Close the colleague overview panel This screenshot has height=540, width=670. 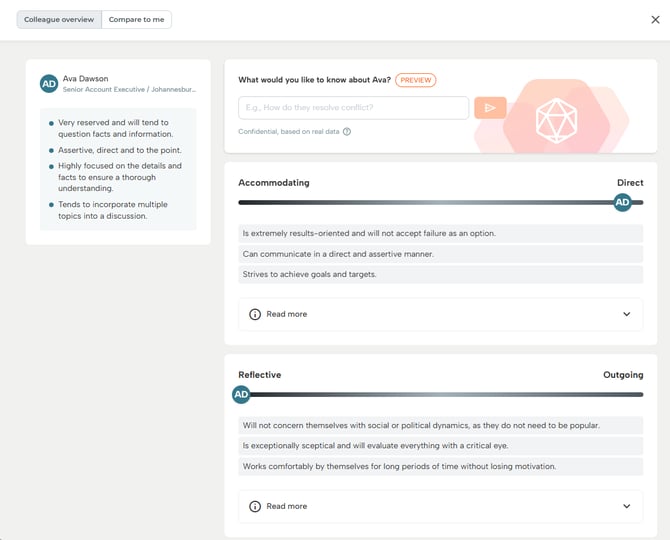(x=655, y=20)
